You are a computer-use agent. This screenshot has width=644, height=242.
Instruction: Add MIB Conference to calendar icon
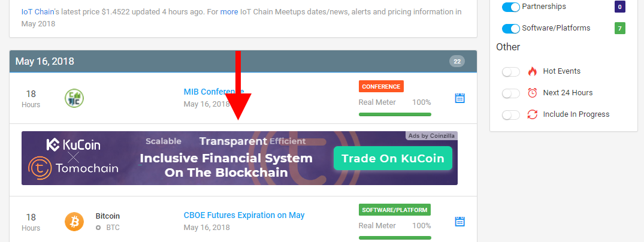pyautogui.click(x=459, y=98)
